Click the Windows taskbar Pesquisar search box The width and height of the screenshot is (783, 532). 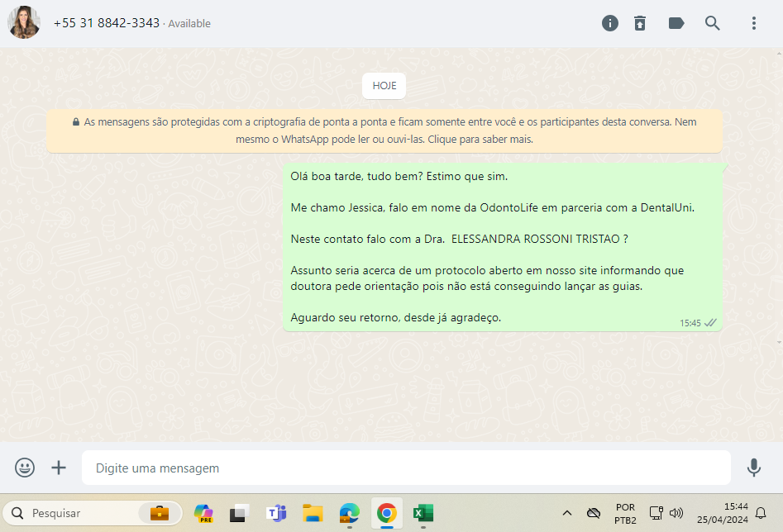pyautogui.click(x=93, y=513)
